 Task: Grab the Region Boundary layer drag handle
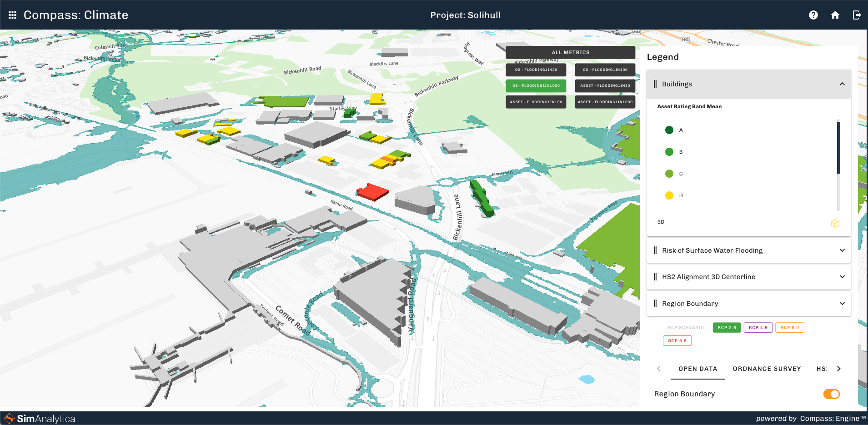point(655,304)
